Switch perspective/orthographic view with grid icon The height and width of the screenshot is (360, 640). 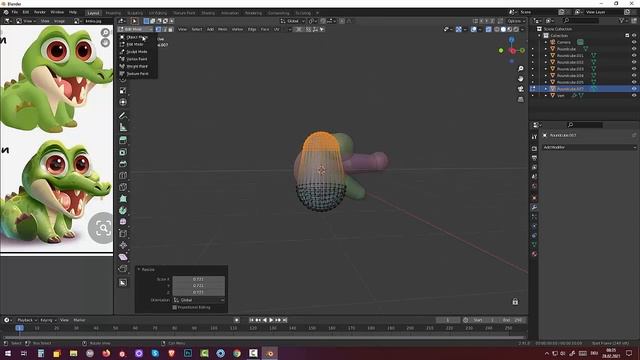point(520,99)
